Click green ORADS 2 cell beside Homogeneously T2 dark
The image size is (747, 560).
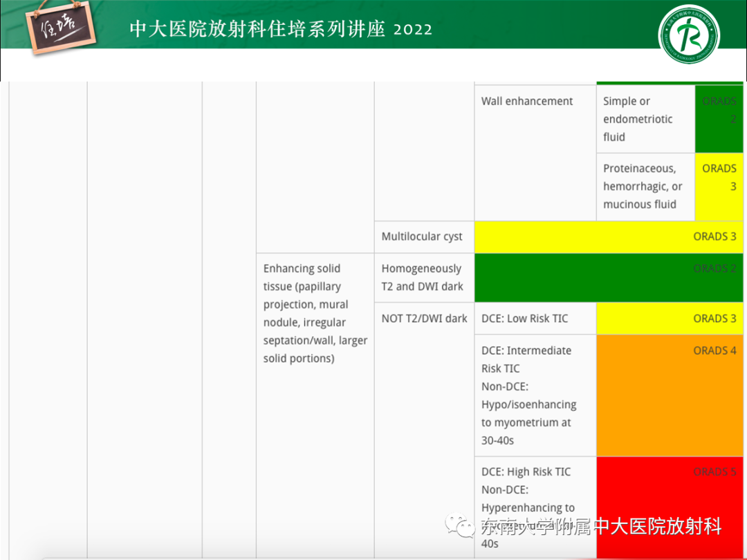609,278
